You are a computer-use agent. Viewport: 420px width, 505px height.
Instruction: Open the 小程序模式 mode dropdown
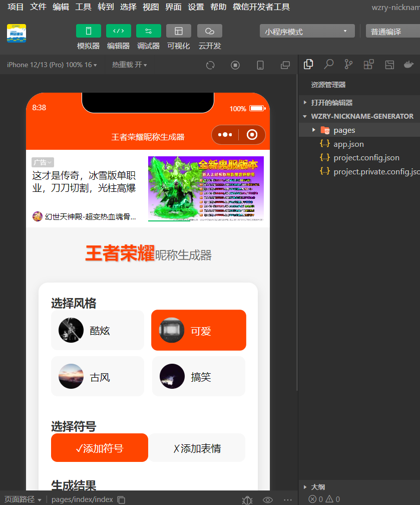[x=307, y=31]
